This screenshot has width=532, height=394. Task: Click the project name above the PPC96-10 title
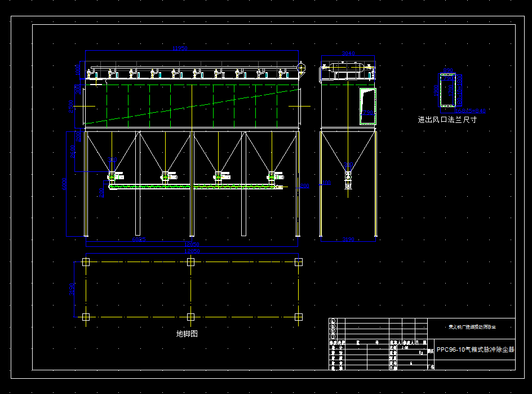click(x=472, y=327)
